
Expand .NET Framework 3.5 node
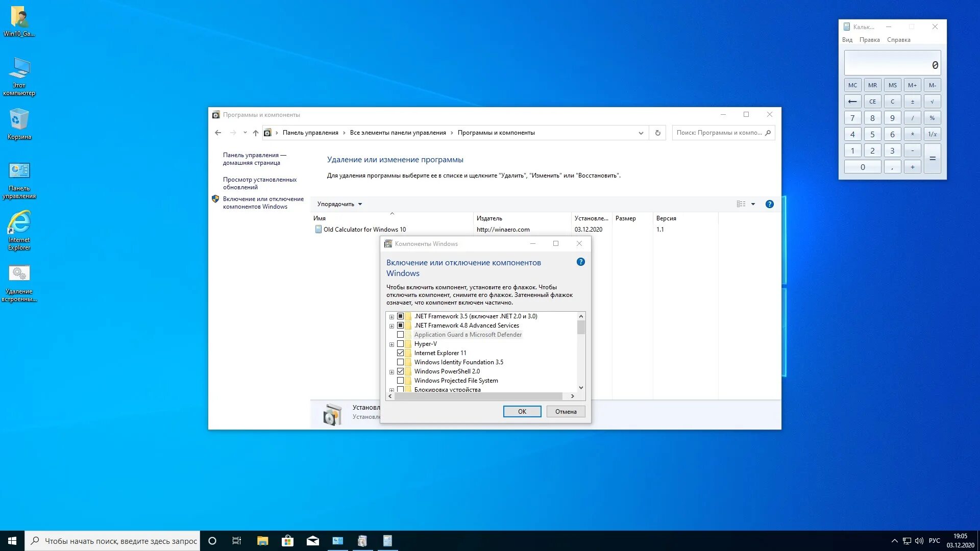(391, 316)
